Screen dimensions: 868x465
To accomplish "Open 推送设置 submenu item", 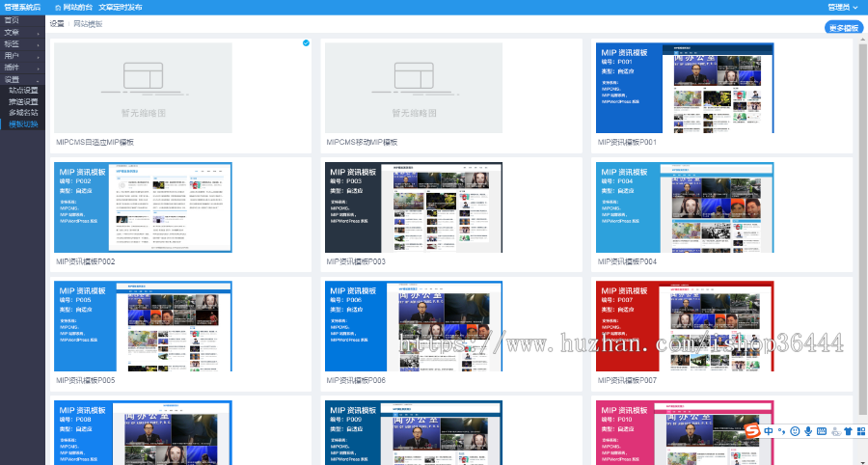I will click(x=22, y=102).
